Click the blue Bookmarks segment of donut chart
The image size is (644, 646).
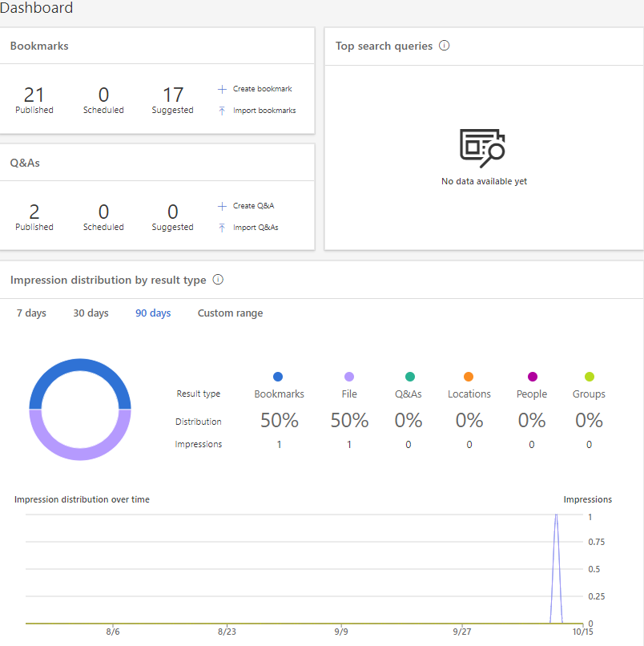coord(80,365)
